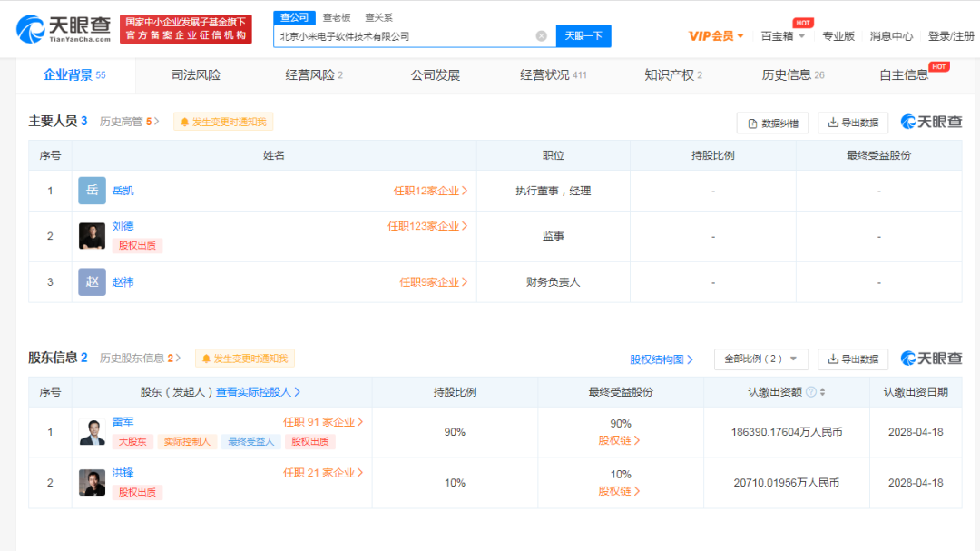The width and height of the screenshot is (980, 551).
Task: Open the TianYanCha logo homepage
Action: point(64,29)
